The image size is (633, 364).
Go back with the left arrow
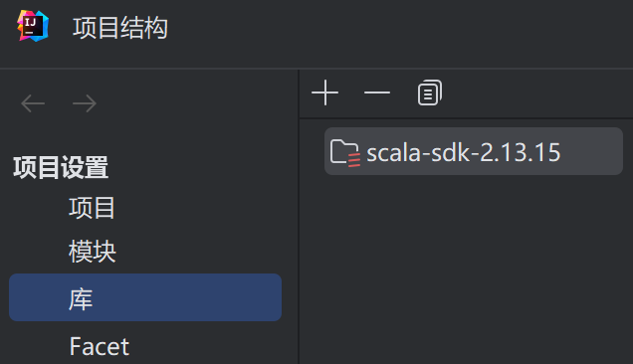pos(33,103)
